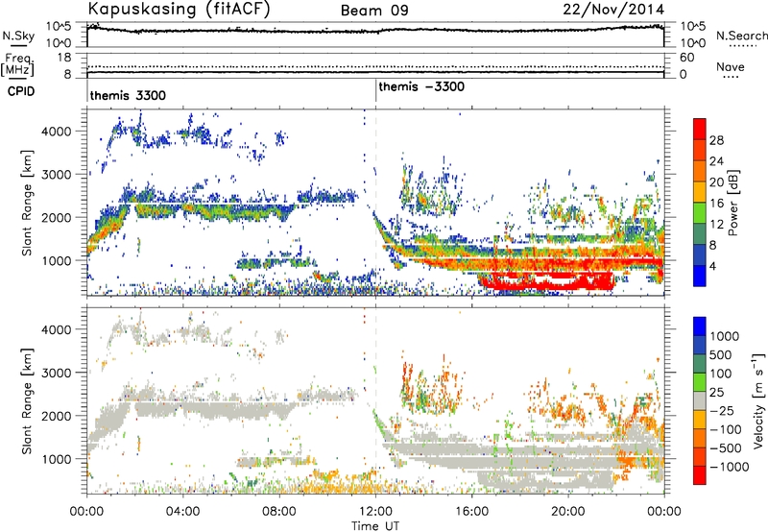768x532 pixels.
Task: Click the '-1000' tick on the Velocity scale
Action: tap(729, 467)
